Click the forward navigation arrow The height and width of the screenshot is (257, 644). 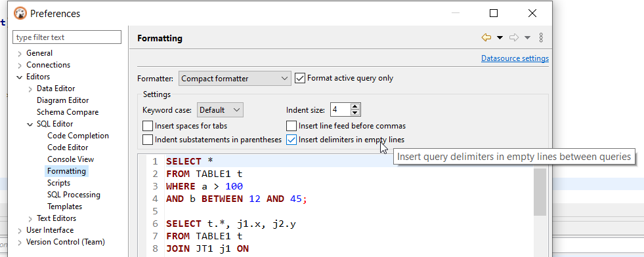coord(514,38)
